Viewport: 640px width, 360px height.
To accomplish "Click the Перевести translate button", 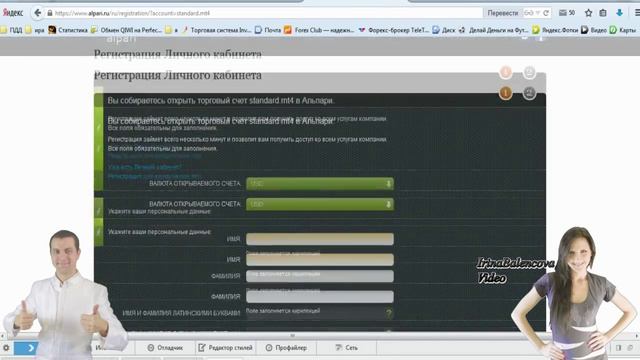I will tap(502, 13).
